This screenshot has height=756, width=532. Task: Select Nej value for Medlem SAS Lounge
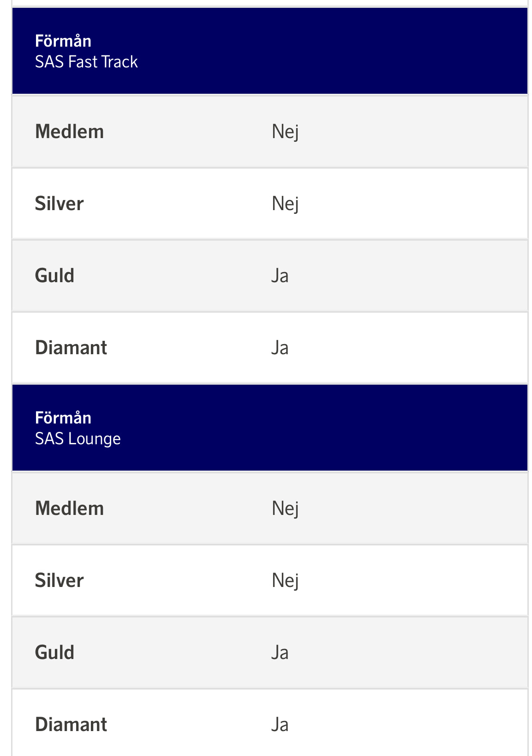(285, 509)
